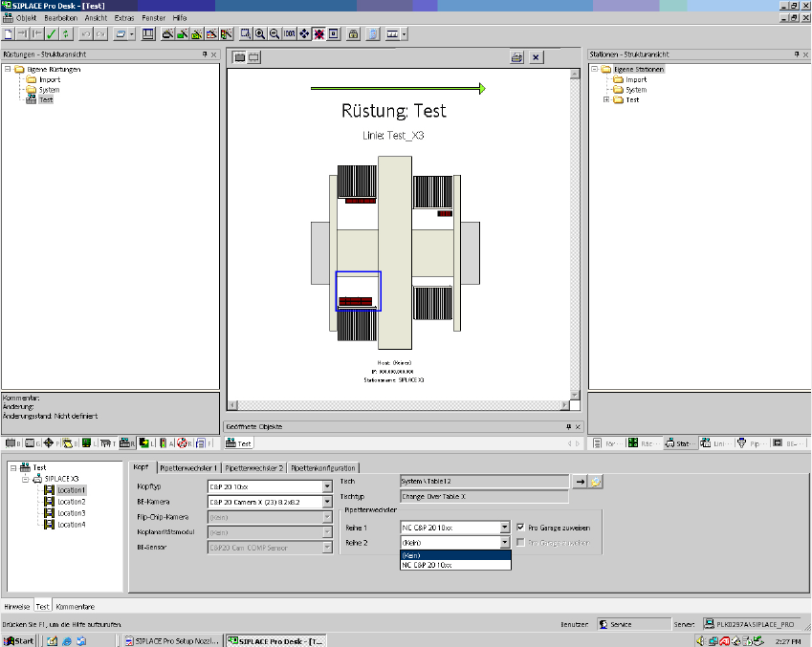Open the BE-Kamera dropdown

click(327, 502)
